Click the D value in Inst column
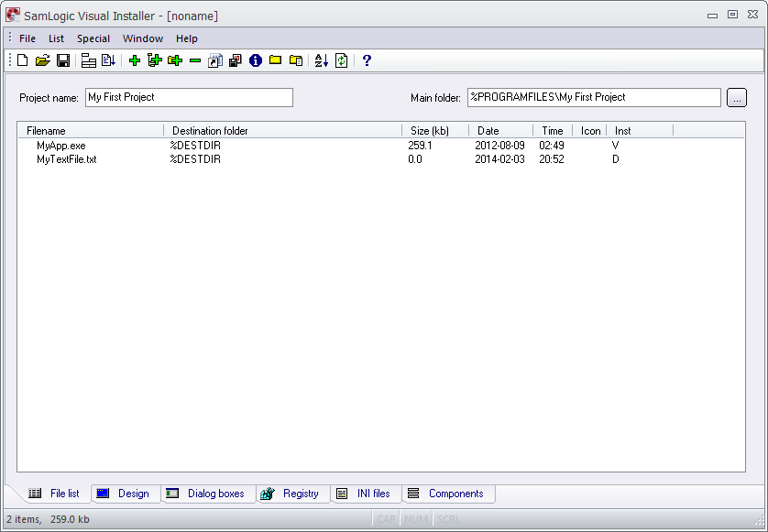 [616, 159]
